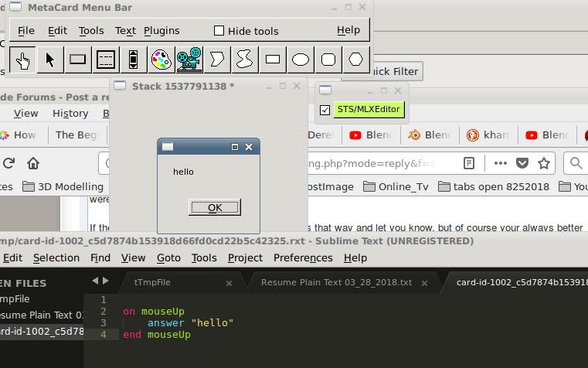
Task: Go to previous tab with left arrow in Sublime
Action: point(95,281)
